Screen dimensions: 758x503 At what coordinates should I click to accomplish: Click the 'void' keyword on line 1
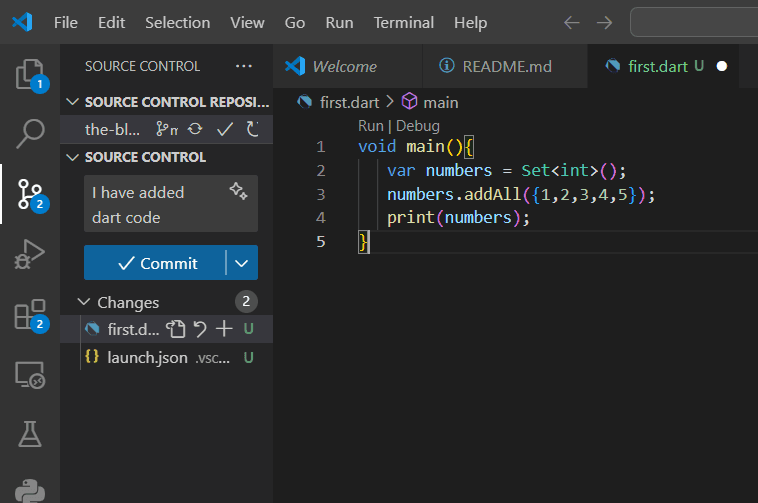click(377, 146)
